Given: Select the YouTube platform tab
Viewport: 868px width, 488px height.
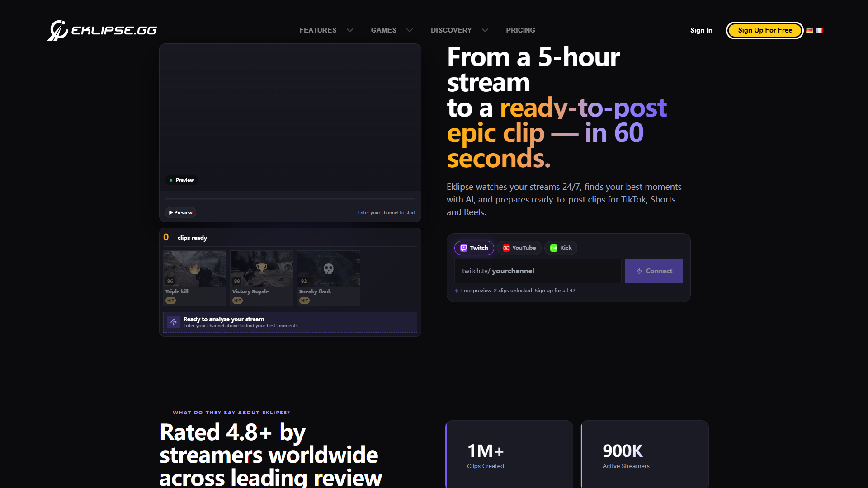Looking at the screenshot, I should click(x=519, y=248).
